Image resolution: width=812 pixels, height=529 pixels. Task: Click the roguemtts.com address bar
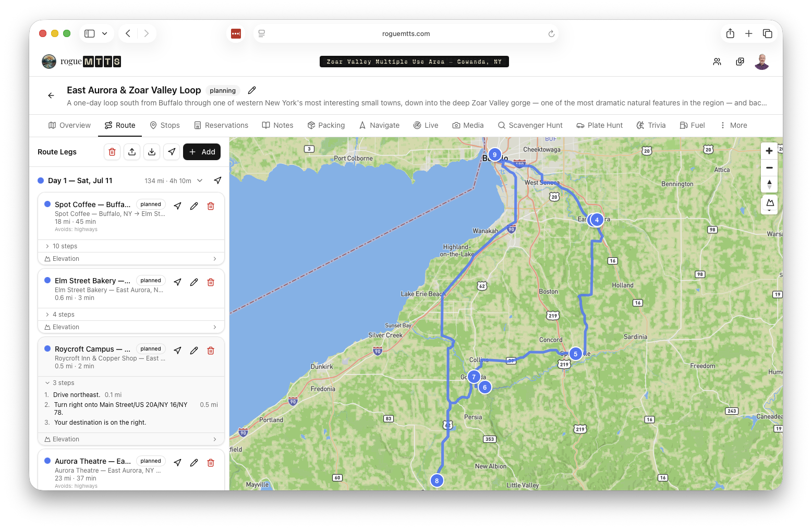pos(406,33)
